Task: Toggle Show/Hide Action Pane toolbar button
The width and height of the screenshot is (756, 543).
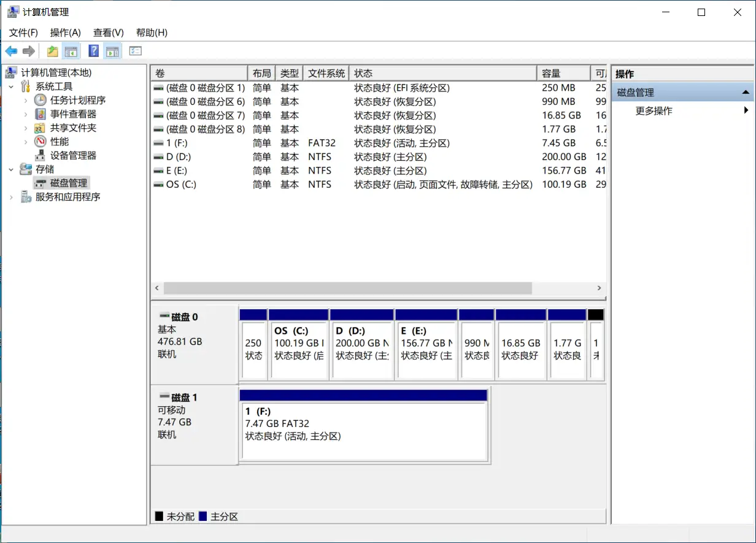Action: (112, 51)
